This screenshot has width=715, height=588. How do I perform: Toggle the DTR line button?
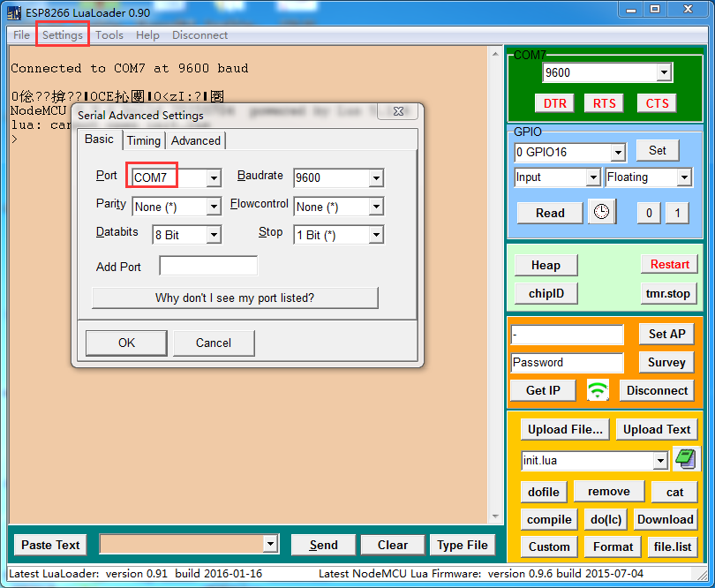pyautogui.click(x=555, y=103)
